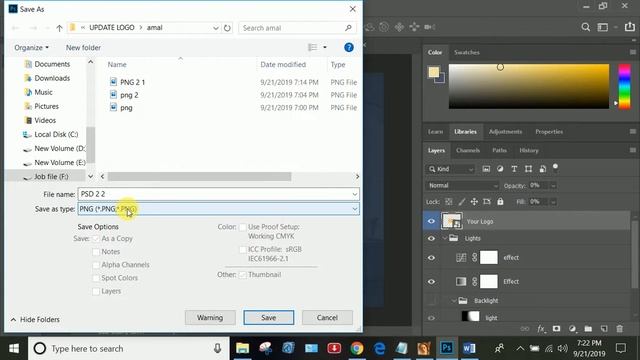Link layers chain icon at panel bottom
The image size is (640, 360).
point(525,329)
